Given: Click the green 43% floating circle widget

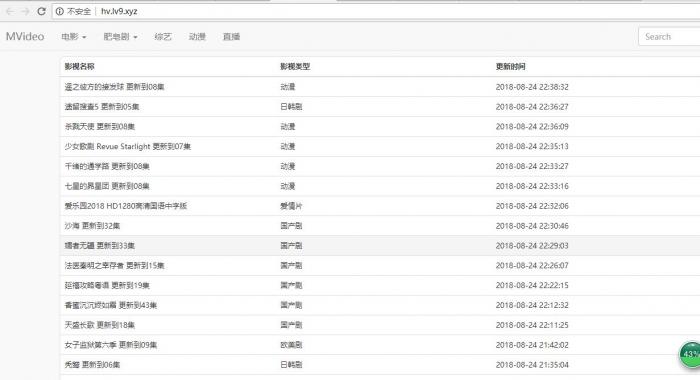Looking at the screenshot, I should [x=690, y=355].
